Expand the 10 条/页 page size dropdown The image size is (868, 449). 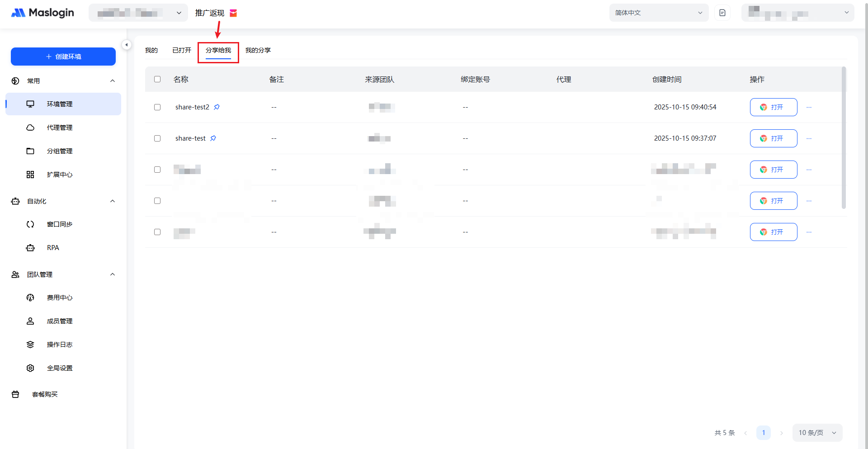[817, 433]
